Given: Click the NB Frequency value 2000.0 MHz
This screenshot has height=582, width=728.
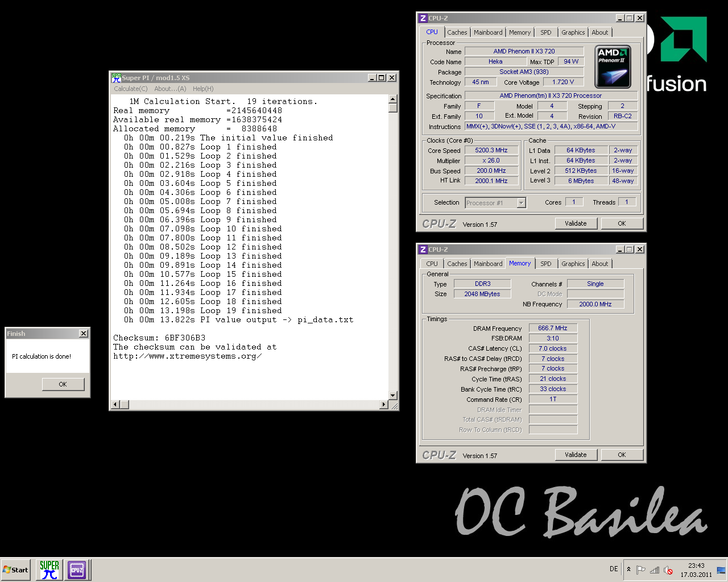Looking at the screenshot, I should tap(595, 305).
